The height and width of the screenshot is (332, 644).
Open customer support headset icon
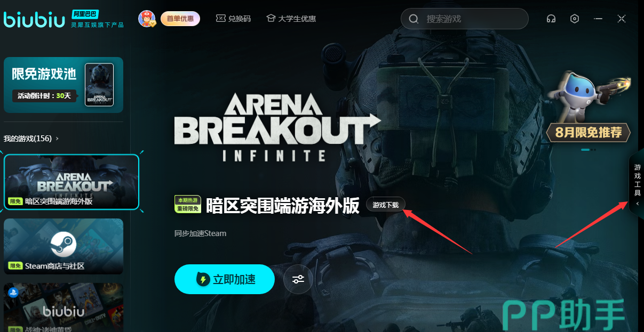pyautogui.click(x=551, y=19)
